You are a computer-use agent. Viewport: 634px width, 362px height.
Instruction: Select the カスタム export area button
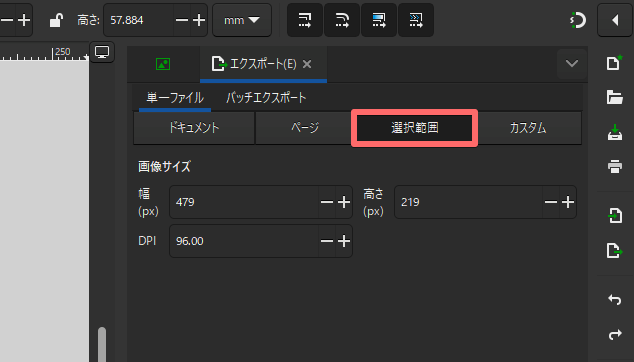pyautogui.click(x=528, y=128)
